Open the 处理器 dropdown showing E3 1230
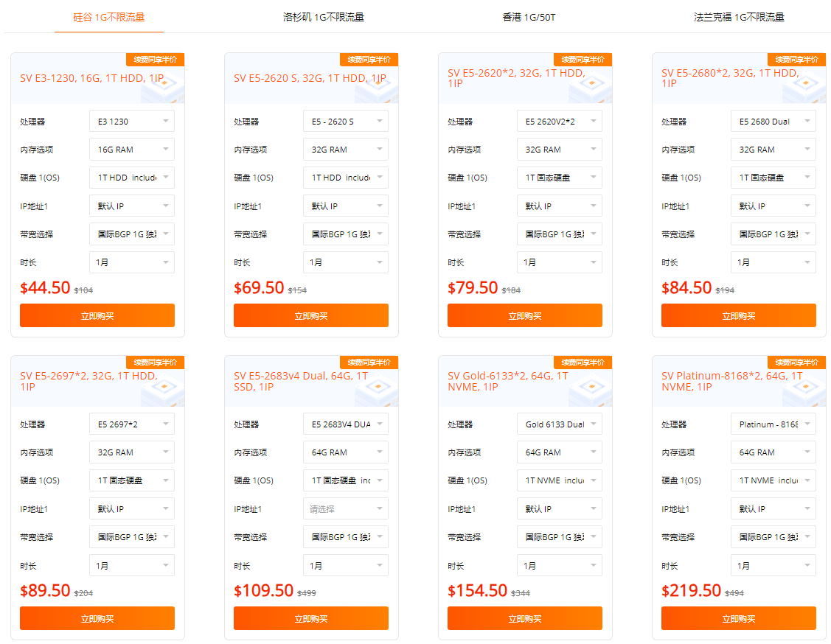Viewport: 831px width, 644px height. click(x=132, y=121)
